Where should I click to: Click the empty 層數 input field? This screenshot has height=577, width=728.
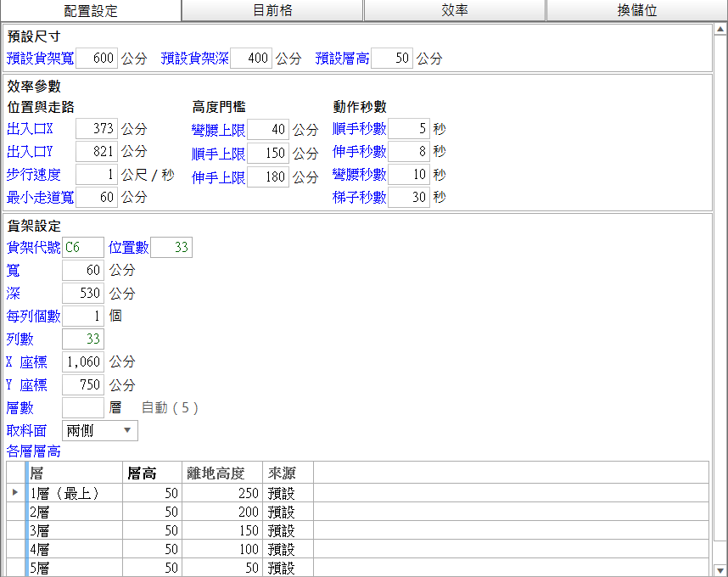click(82, 408)
